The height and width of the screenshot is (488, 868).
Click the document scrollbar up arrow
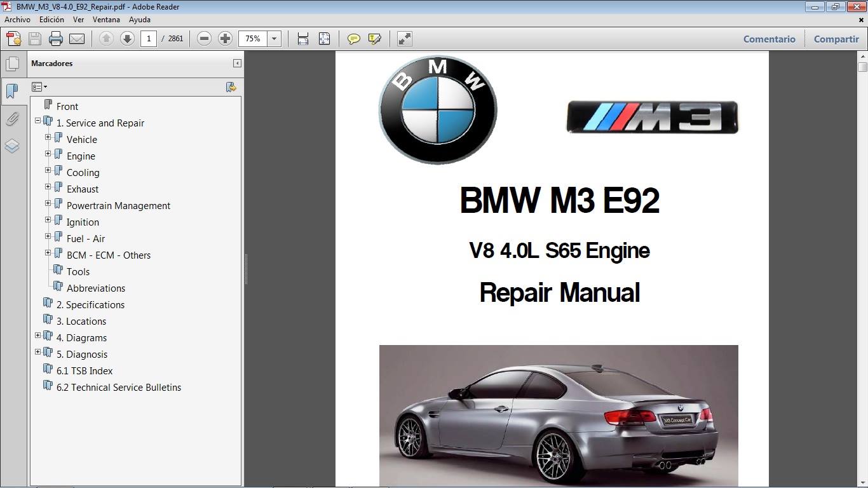tap(862, 56)
